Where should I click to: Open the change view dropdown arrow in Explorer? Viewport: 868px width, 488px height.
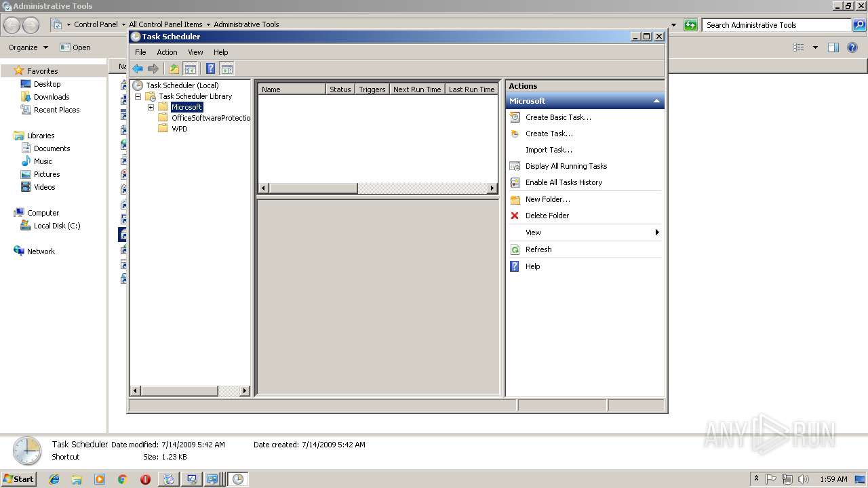point(815,47)
